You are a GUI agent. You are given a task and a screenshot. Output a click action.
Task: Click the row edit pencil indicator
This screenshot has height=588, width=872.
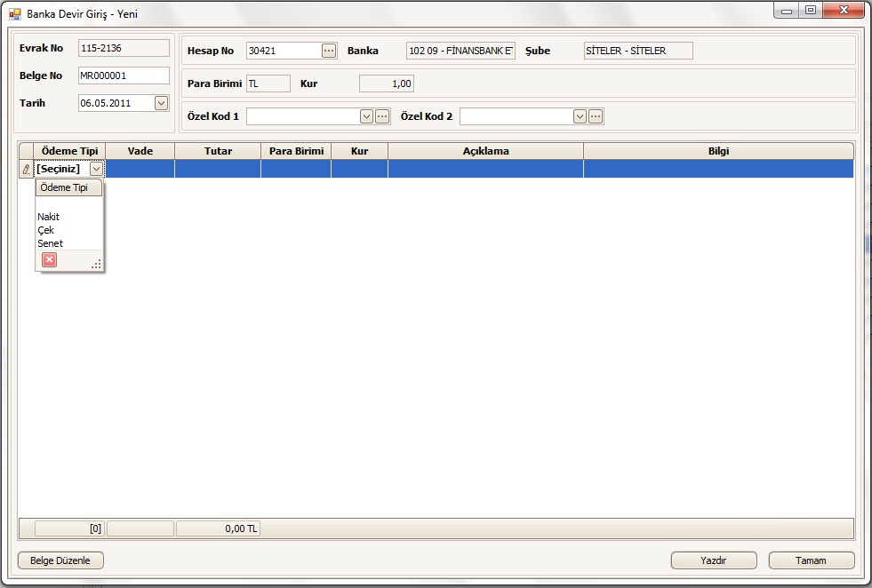[26, 169]
